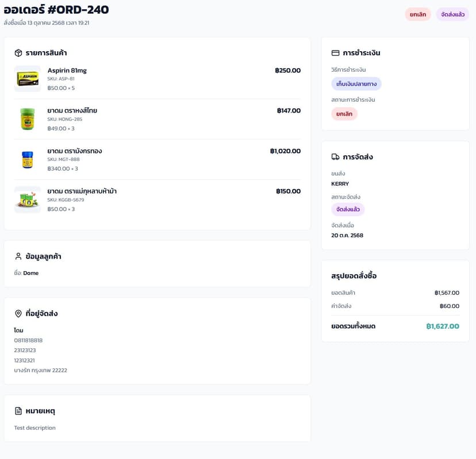Click the KERRY carrier name
Image resolution: width=476 pixels, height=459 pixels.
[x=340, y=184]
